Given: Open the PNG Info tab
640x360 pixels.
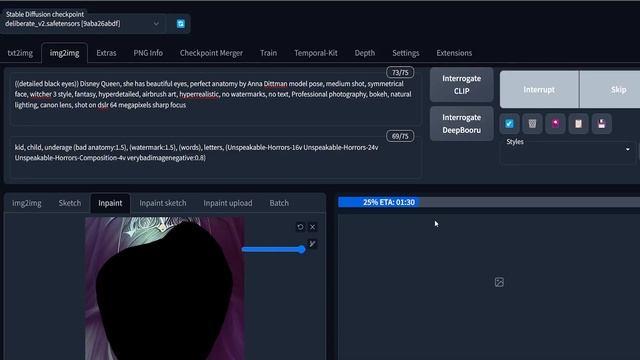Looking at the screenshot, I should 148,53.
